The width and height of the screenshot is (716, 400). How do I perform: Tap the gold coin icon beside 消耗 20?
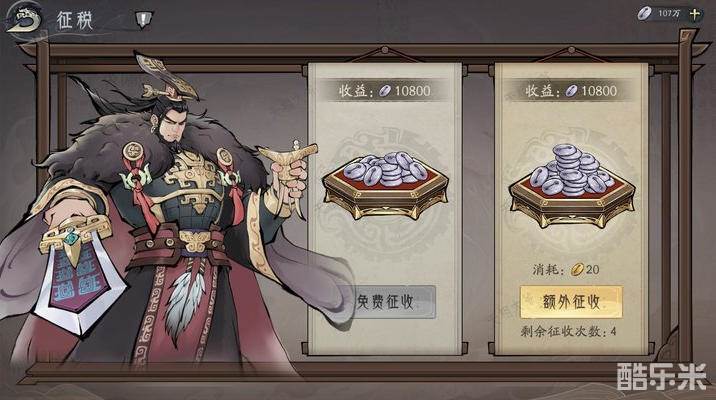point(578,270)
